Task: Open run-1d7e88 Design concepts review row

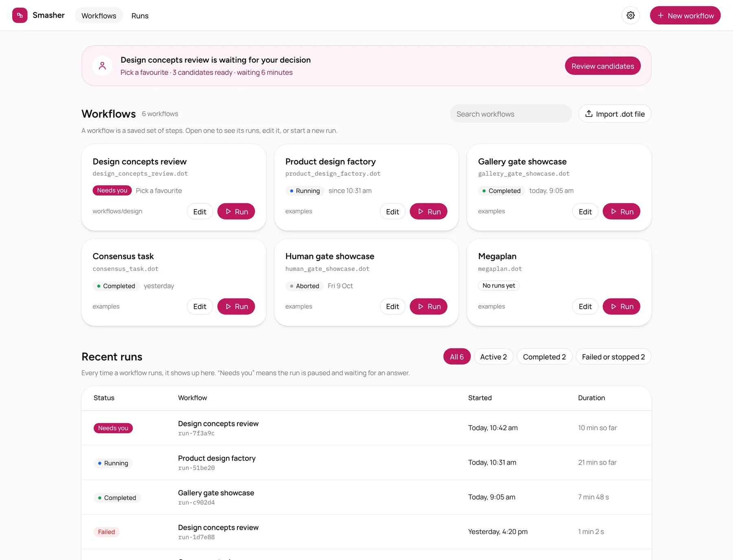Action: pyautogui.click(x=366, y=532)
